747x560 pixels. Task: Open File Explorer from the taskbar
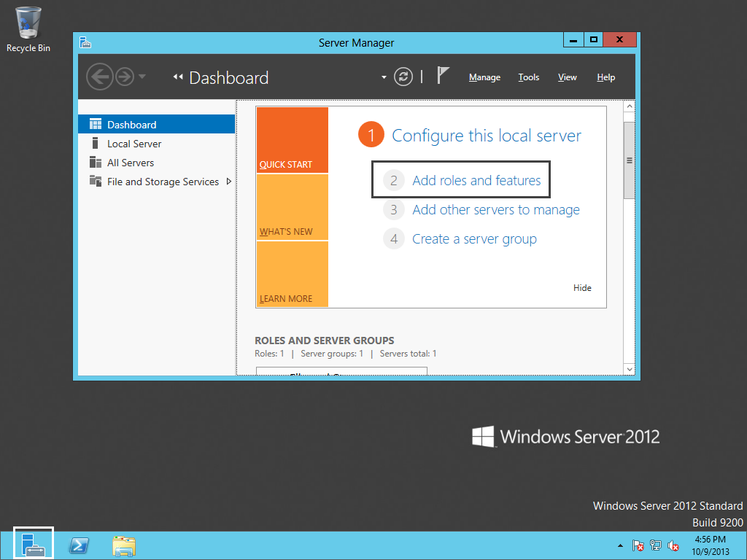(124, 545)
